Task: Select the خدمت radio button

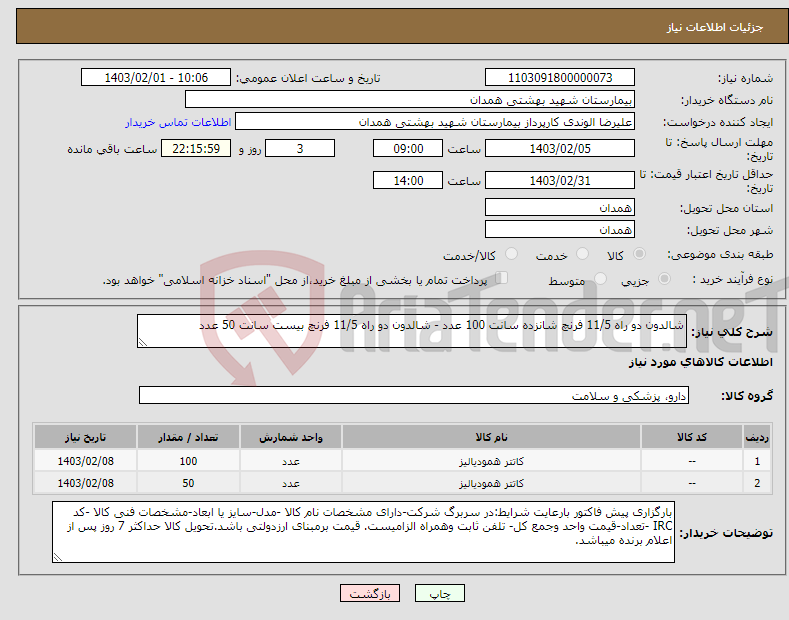Action: [582, 254]
